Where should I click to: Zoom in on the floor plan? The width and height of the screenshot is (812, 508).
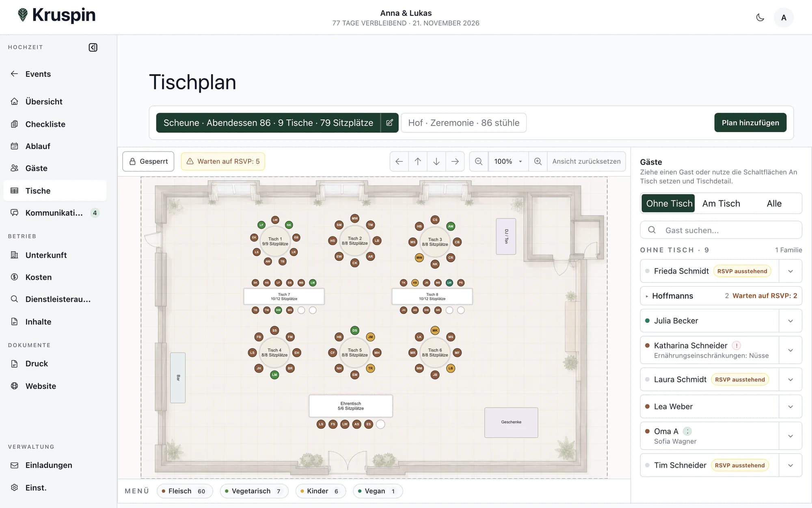click(x=538, y=161)
